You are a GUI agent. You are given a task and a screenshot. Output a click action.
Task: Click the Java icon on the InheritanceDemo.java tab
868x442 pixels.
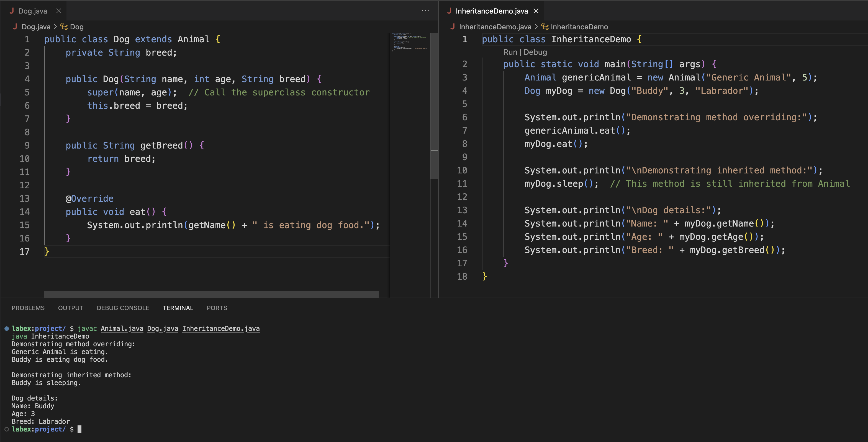click(x=449, y=11)
